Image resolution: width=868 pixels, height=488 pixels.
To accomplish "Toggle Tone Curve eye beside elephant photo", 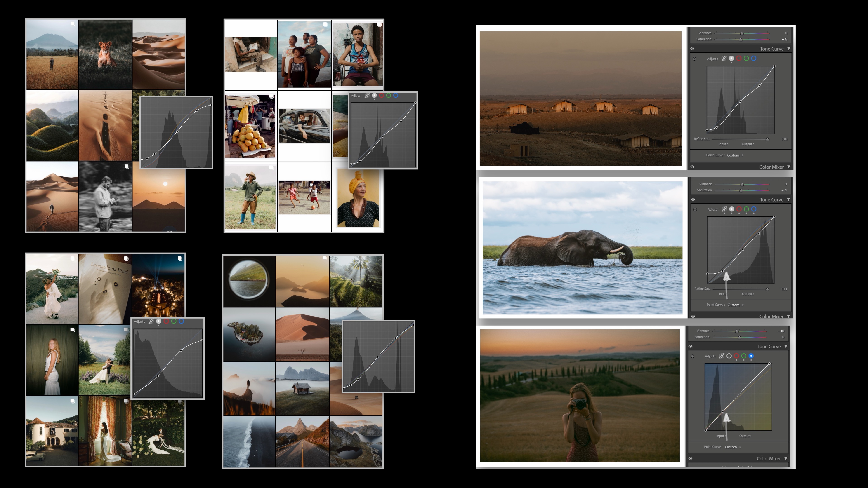I will 693,199.
